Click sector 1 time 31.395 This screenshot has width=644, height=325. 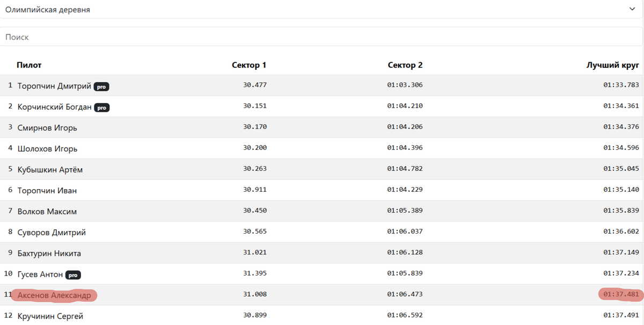(x=255, y=273)
